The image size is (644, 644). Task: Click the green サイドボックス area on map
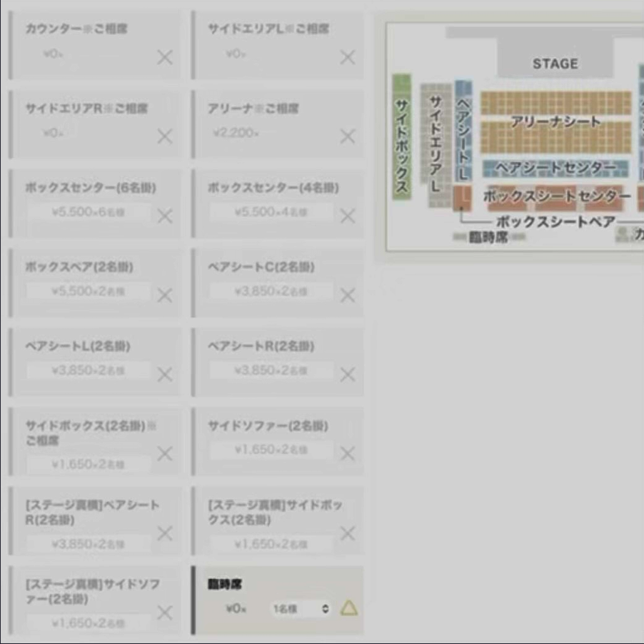[401, 137]
